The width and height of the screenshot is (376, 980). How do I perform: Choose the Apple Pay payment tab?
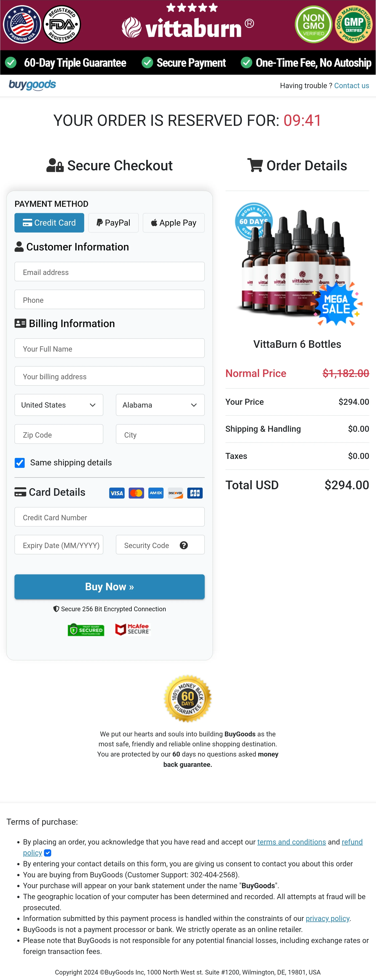(173, 223)
